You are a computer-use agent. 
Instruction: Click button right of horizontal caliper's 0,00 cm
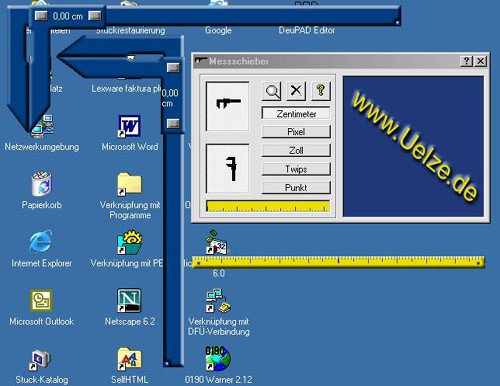pos(95,16)
